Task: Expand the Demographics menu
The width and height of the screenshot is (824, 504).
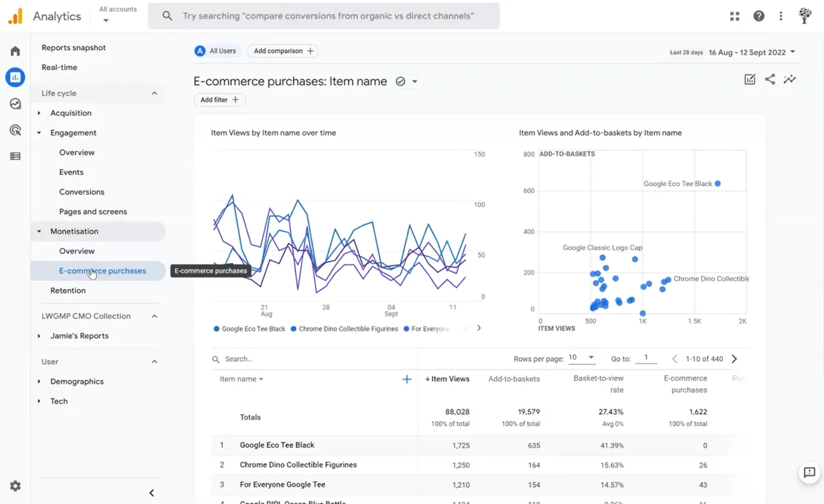Action: click(x=39, y=381)
